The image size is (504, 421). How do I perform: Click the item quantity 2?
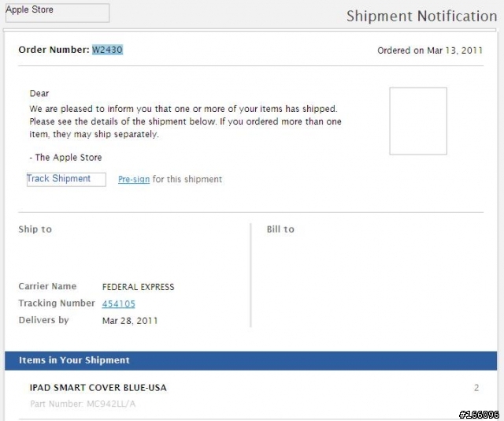click(x=476, y=388)
